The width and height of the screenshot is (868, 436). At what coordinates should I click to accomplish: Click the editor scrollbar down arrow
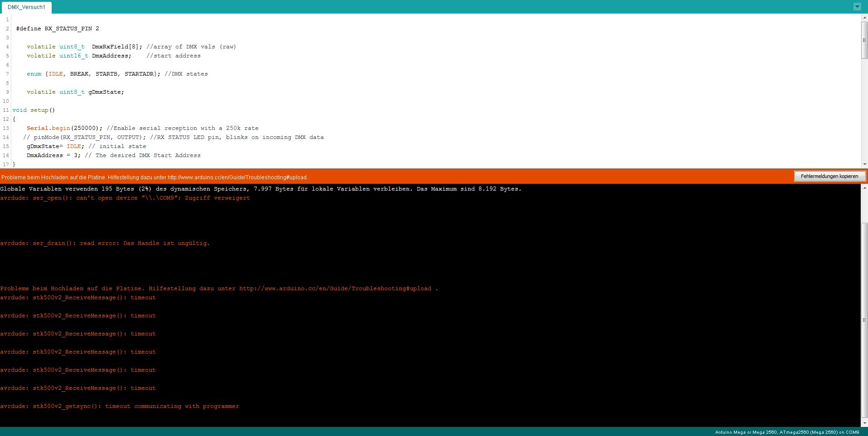click(864, 164)
